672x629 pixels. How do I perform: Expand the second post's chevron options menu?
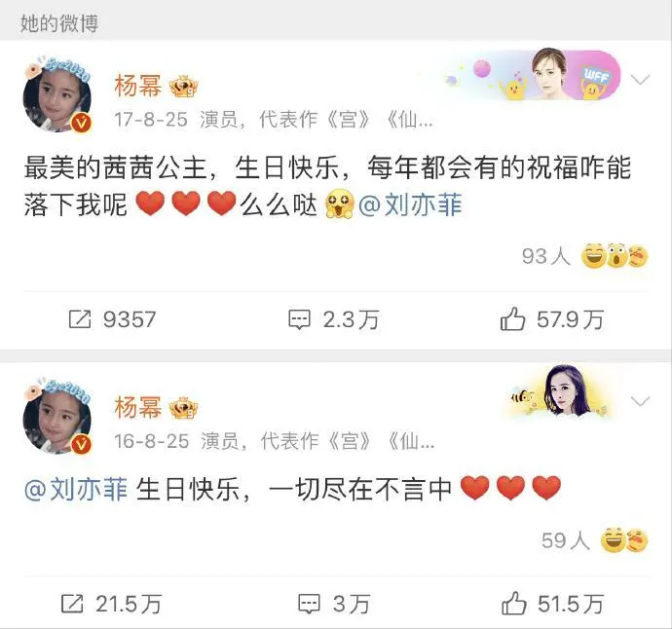640,401
